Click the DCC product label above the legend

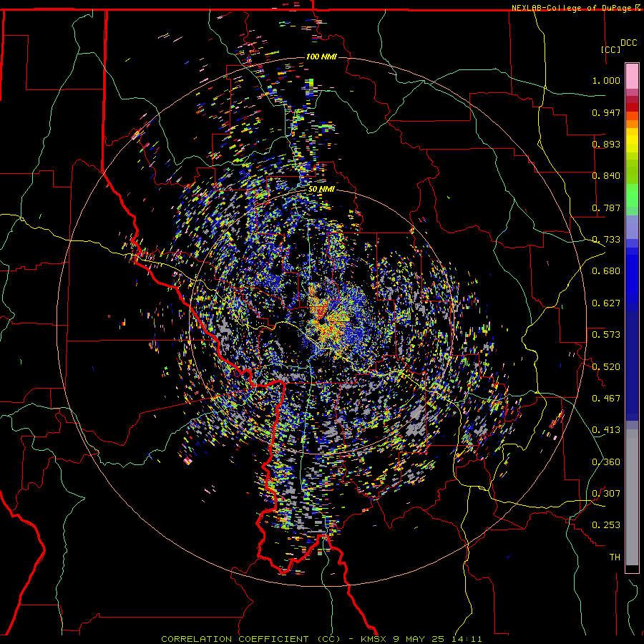[x=628, y=43]
